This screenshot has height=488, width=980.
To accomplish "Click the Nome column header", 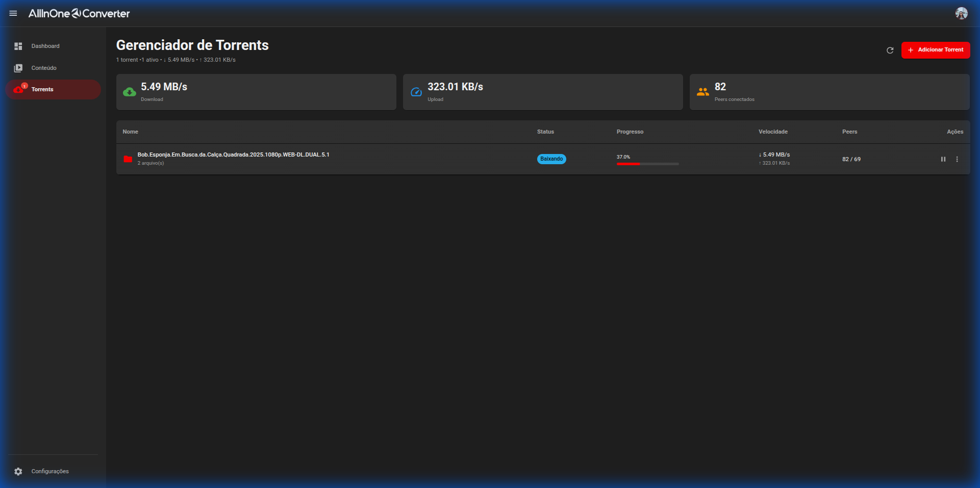I will click(130, 132).
